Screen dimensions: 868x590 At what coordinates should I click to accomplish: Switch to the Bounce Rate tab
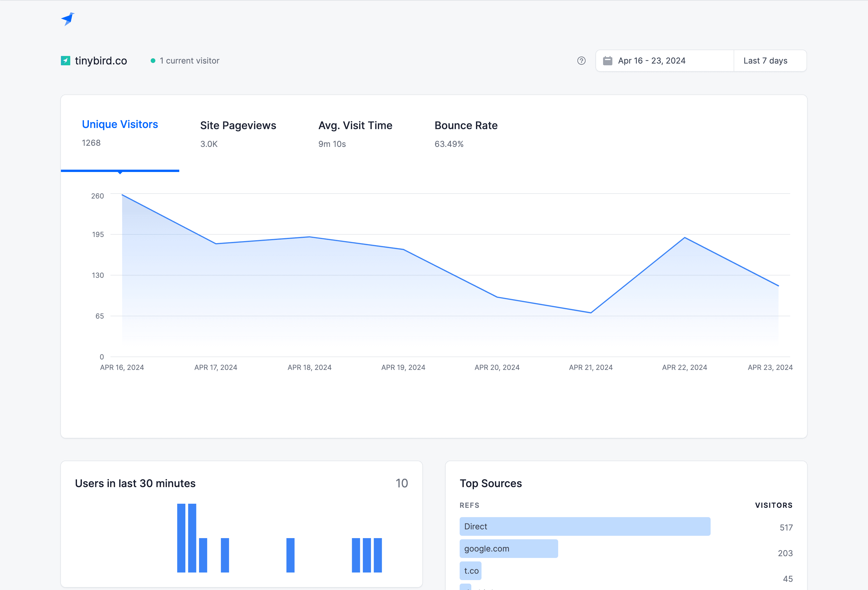466,134
